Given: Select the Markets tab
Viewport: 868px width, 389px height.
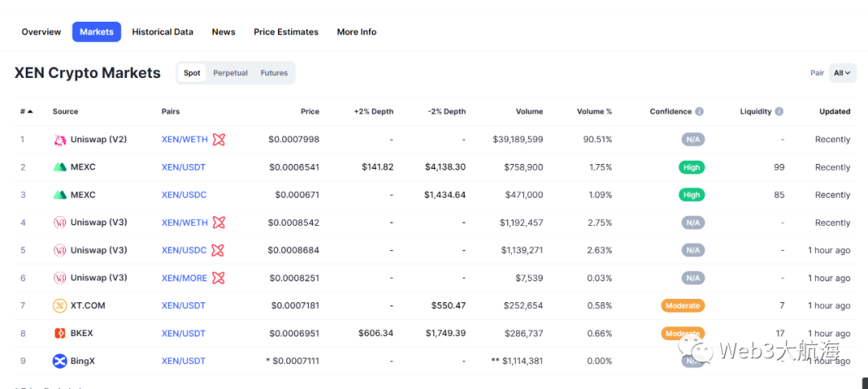Looking at the screenshot, I should (x=96, y=31).
